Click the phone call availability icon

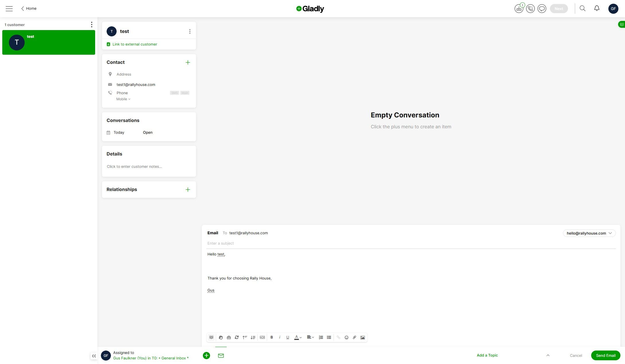[530, 9]
